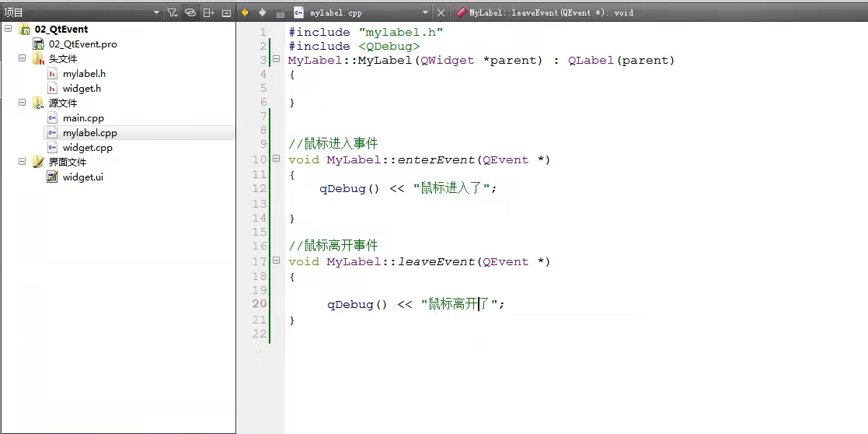The width and height of the screenshot is (868, 434).
Task: Click the project icon beside 02_QtEvent
Action: point(25,30)
